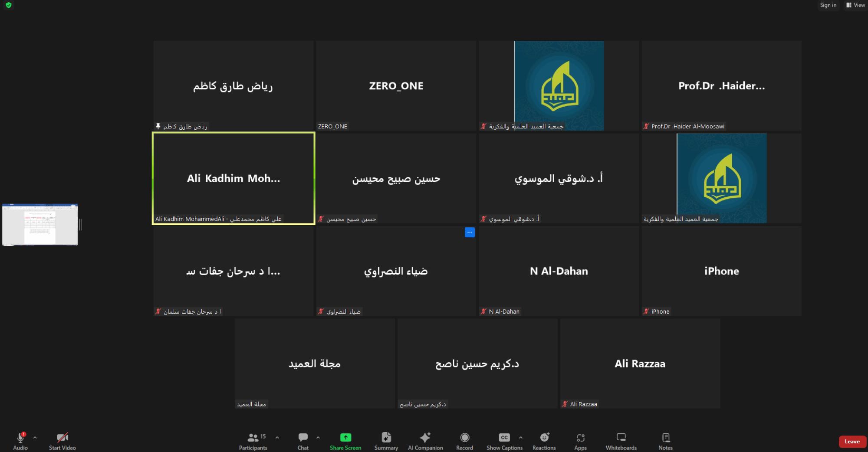
Task: Open the Notes panel
Action: click(x=665, y=441)
